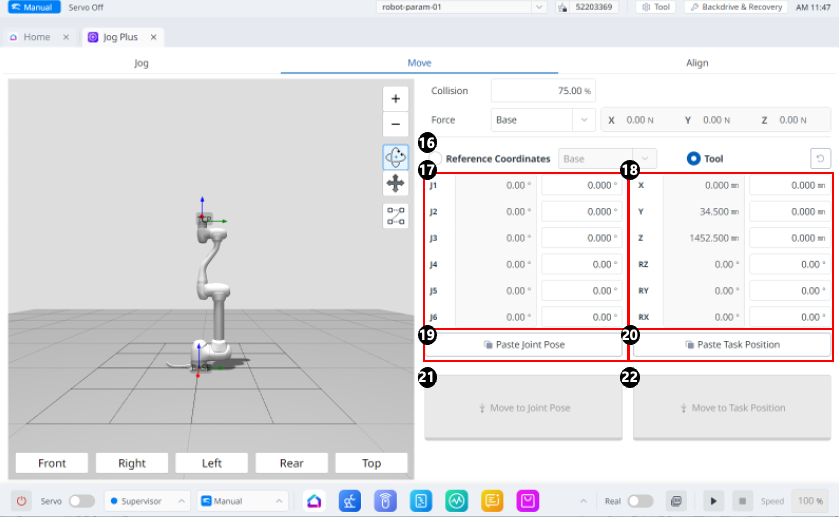Open the robot-param-01 dropdown
The height and width of the screenshot is (517, 839).
462,7
